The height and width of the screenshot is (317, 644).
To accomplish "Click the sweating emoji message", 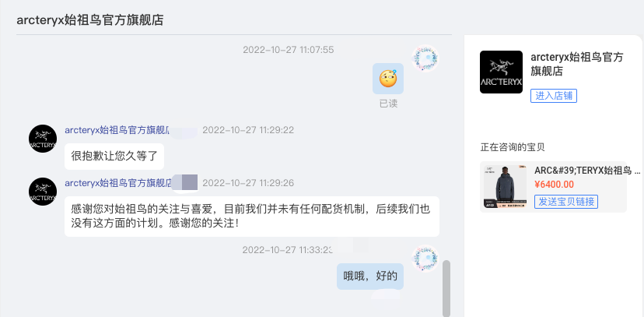I will 388,79.
